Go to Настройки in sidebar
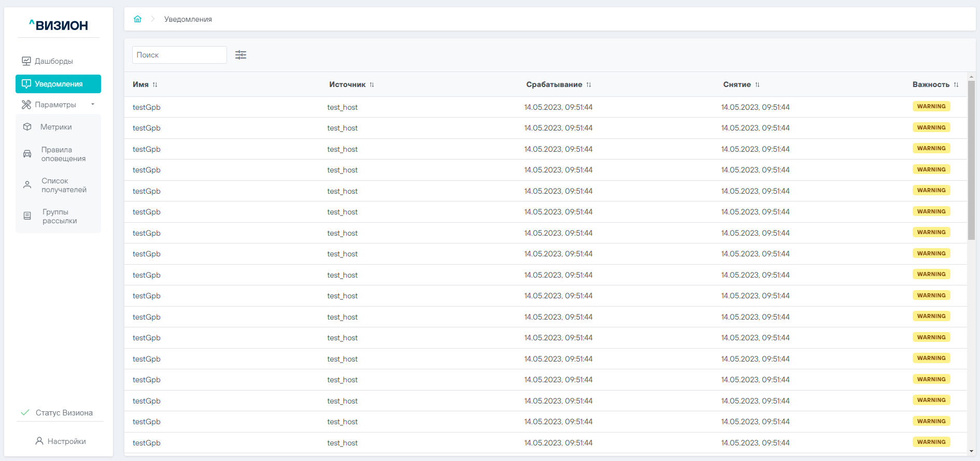This screenshot has width=980, height=461. (x=61, y=441)
